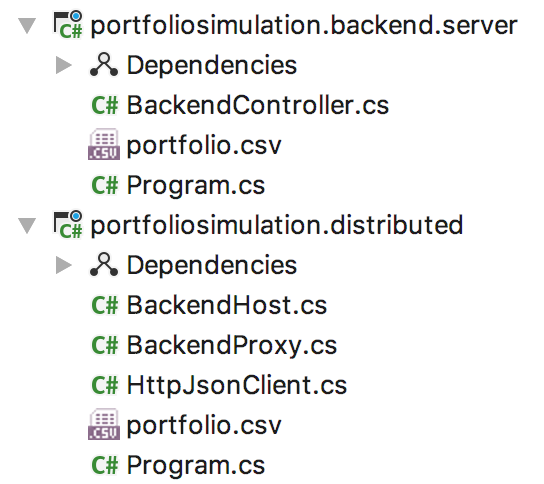Click the CSV file icon in backend.server project
This screenshot has width=544, height=484.
click(x=104, y=144)
